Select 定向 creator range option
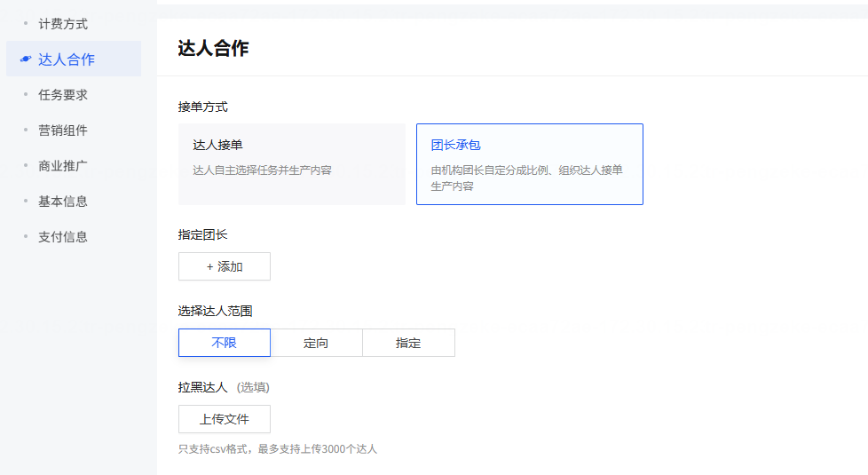This screenshot has height=475, width=868. pyautogui.click(x=316, y=343)
